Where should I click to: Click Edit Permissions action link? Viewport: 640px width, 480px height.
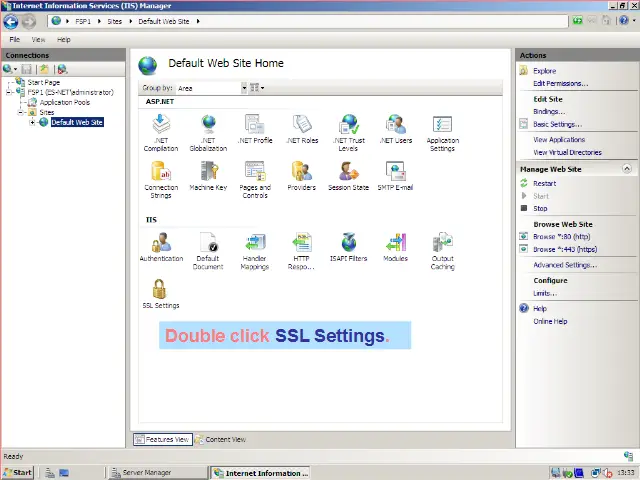560,84
